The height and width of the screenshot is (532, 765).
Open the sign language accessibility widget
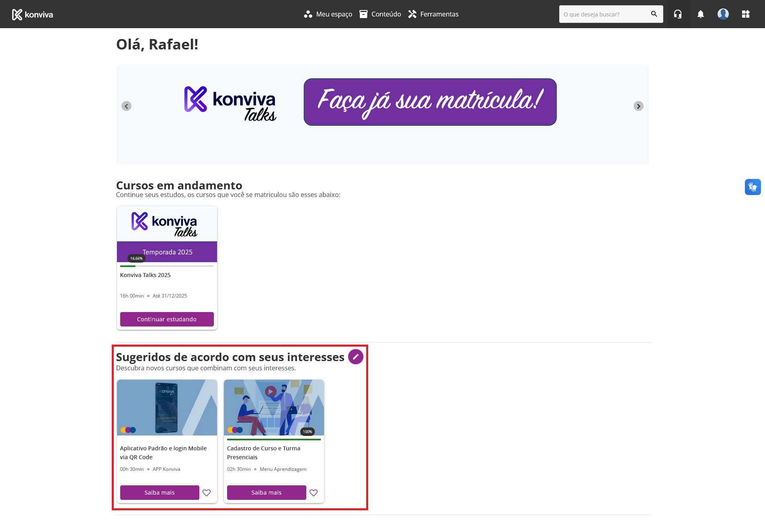tap(753, 187)
